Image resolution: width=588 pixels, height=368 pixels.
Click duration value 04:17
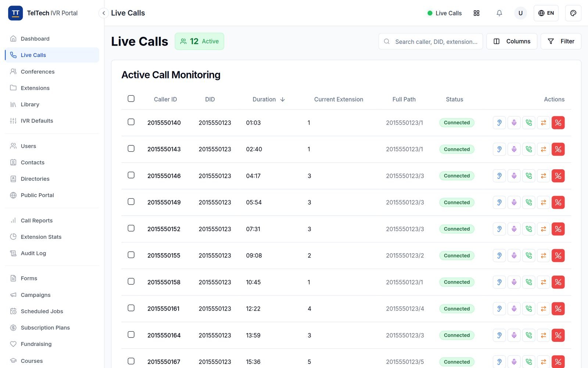(x=253, y=176)
